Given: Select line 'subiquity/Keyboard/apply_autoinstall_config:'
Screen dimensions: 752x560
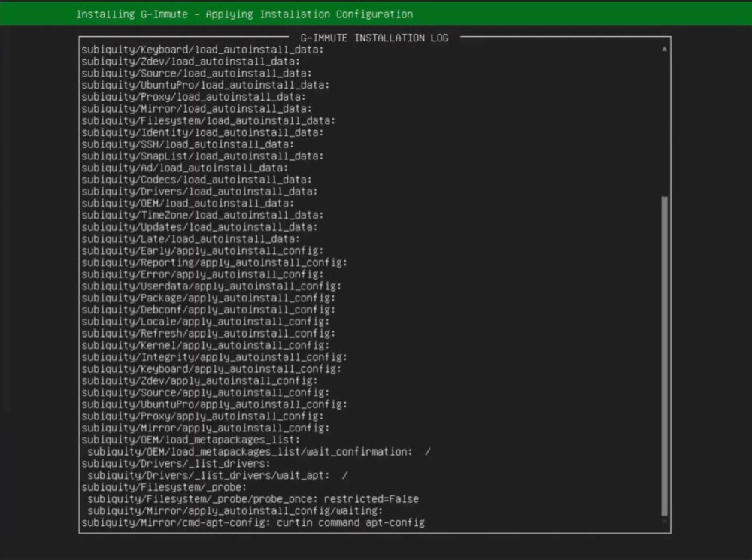Looking at the screenshot, I should (211, 369).
